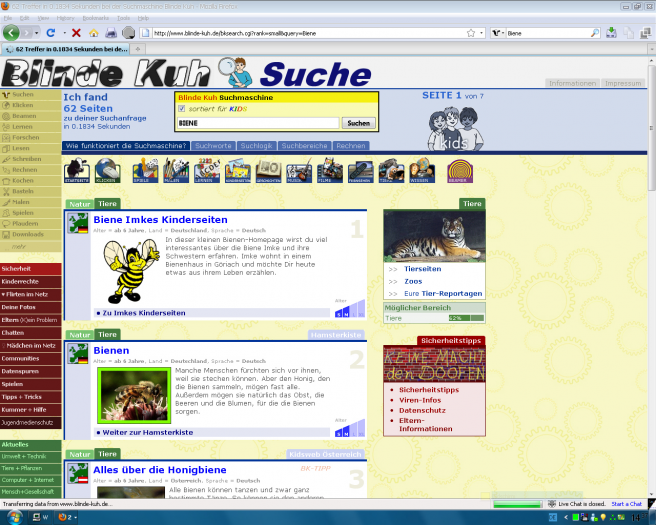Click the Blinde Kuh search input containing BIENE

click(x=258, y=123)
